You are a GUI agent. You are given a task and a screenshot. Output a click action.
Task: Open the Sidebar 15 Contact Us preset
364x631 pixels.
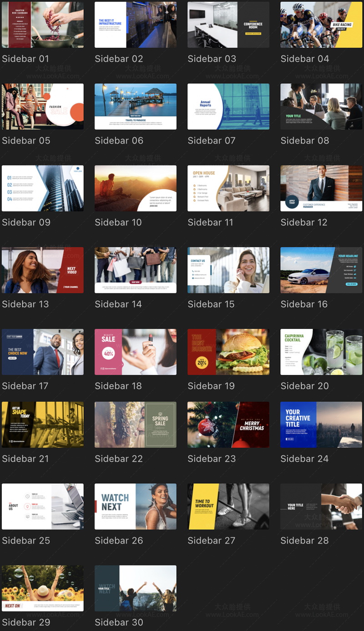point(228,270)
